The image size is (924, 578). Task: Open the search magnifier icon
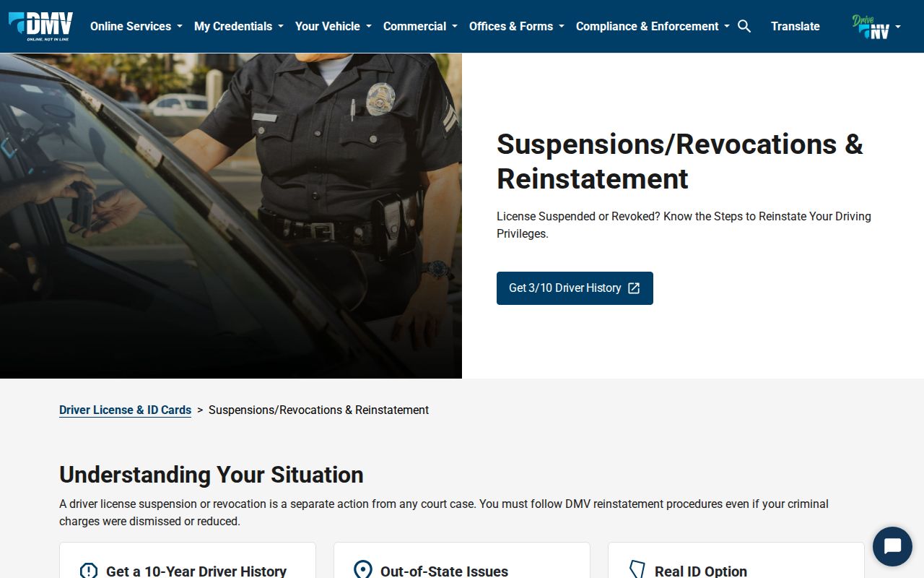(744, 26)
